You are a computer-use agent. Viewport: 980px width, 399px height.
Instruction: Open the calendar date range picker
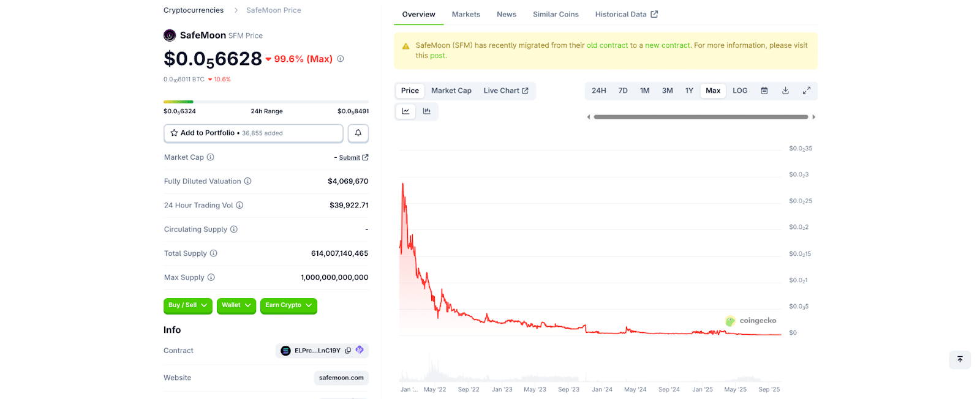tap(764, 91)
